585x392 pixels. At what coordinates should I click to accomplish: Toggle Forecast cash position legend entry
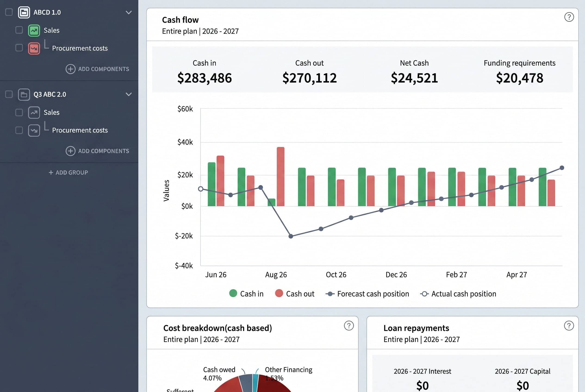coord(367,294)
